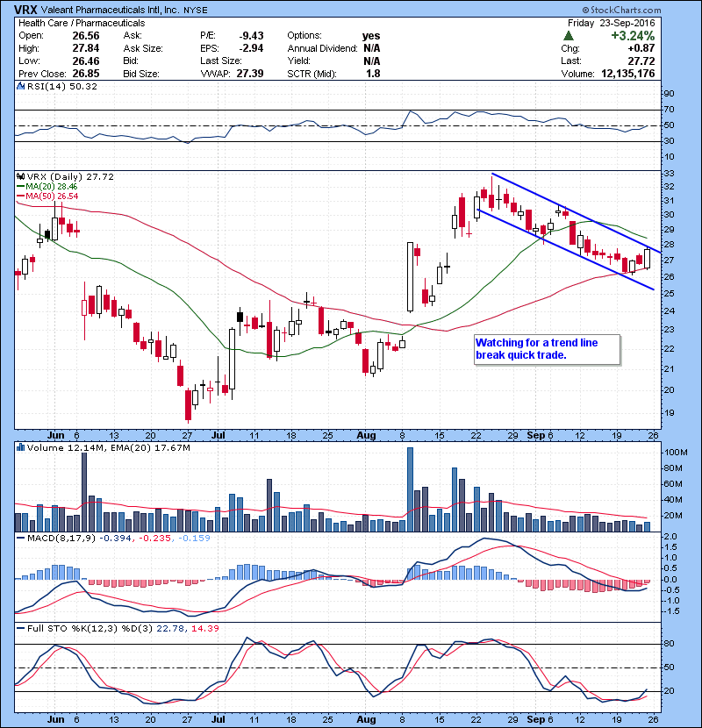The image size is (702, 728).
Task: Click the 80 label on the stochastic axis
Action: point(669,644)
